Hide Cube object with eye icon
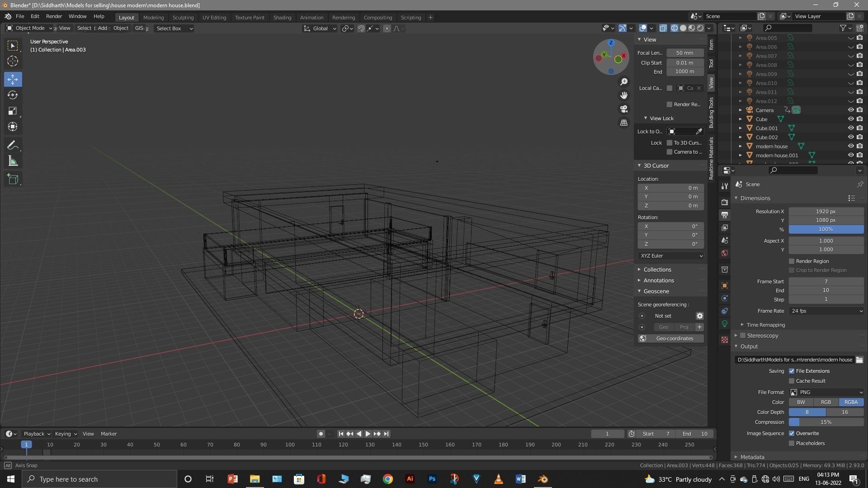 [x=850, y=119]
